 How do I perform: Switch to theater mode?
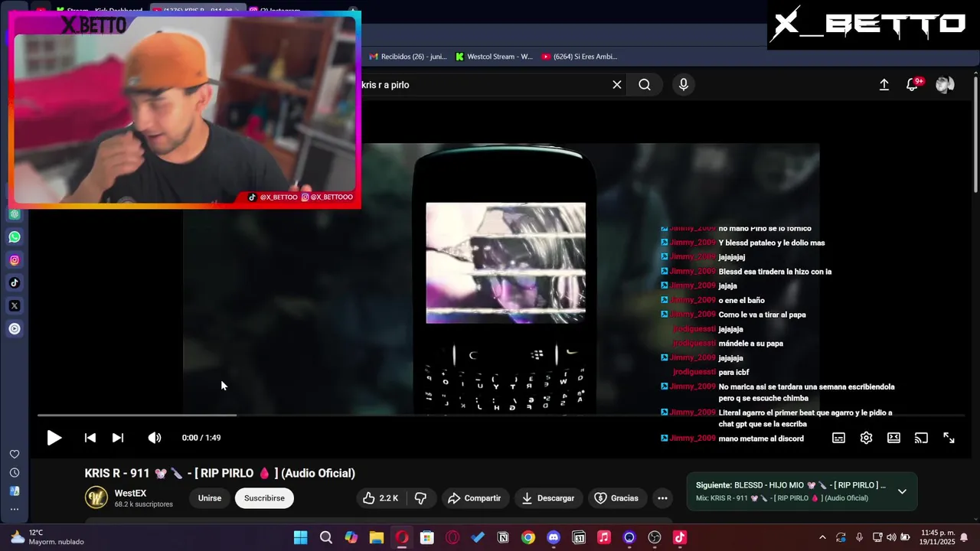point(893,438)
